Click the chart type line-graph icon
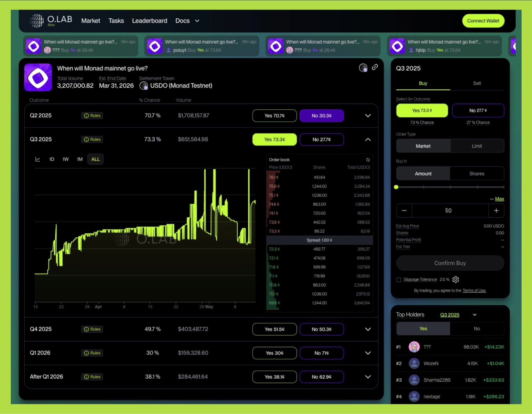This screenshot has height=414, width=532. coord(38,159)
